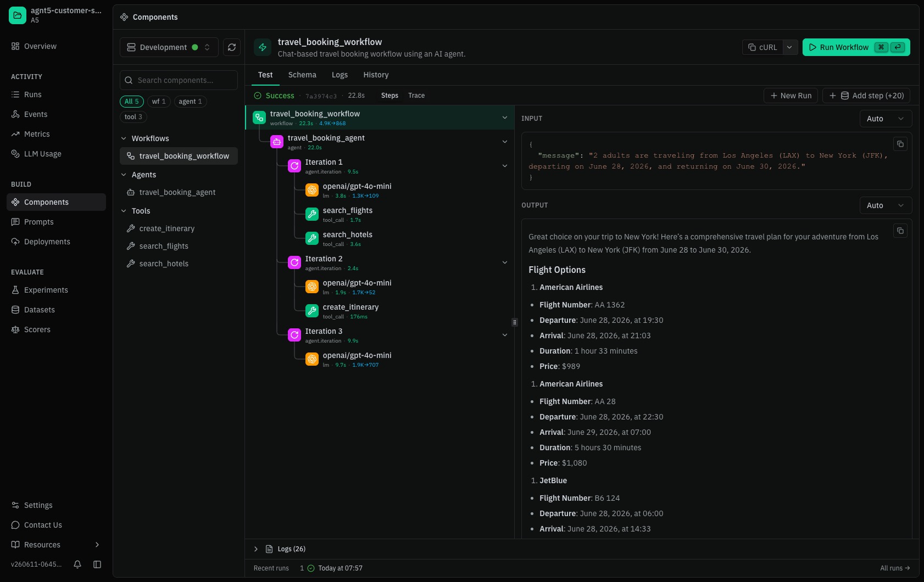Viewport: 924px width, 582px height.
Task: Switch to Trace view
Action: [x=416, y=96]
